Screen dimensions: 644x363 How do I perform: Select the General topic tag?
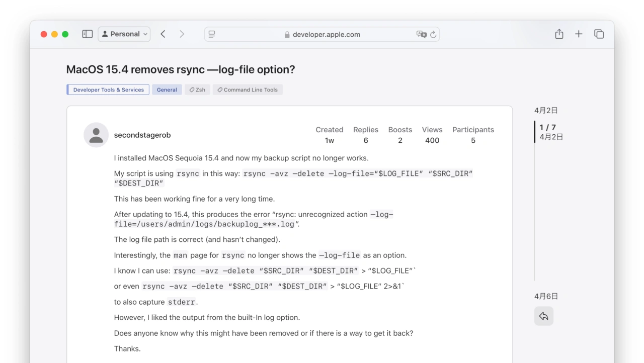pos(167,90)
